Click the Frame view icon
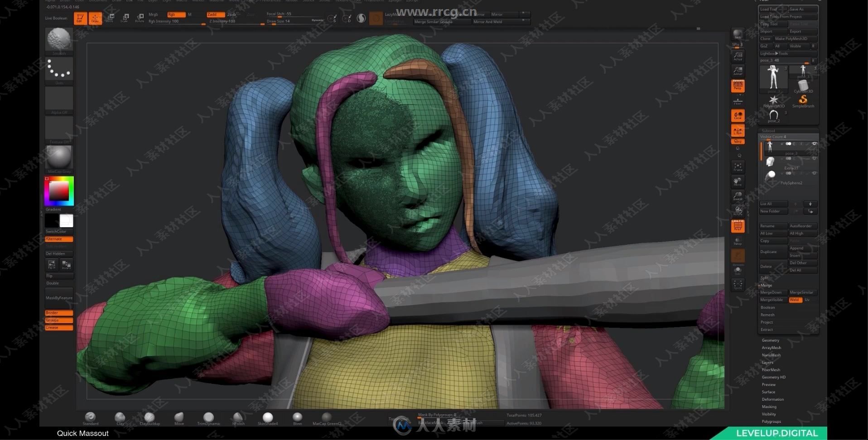The image size is (868, 440). click(738, 167)
